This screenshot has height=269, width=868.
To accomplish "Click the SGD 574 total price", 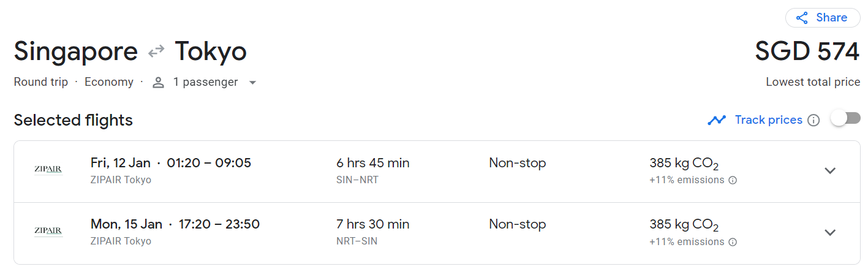I will click(x=807, y=51).
